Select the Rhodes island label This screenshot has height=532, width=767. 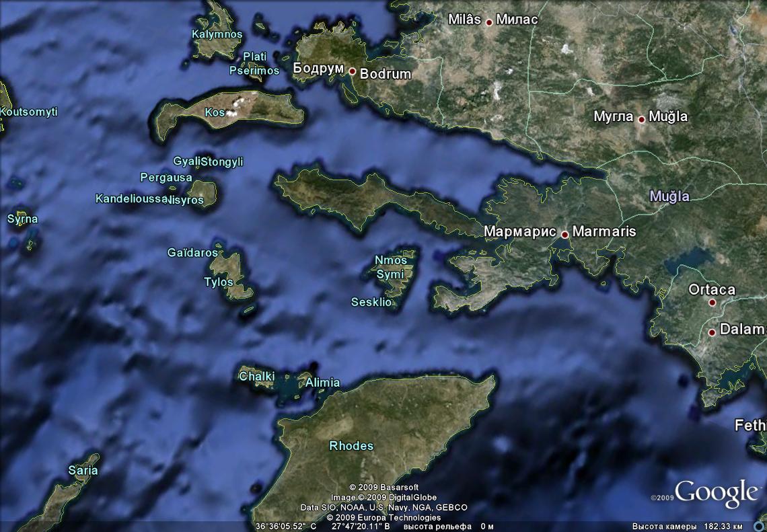click(351, 446)
